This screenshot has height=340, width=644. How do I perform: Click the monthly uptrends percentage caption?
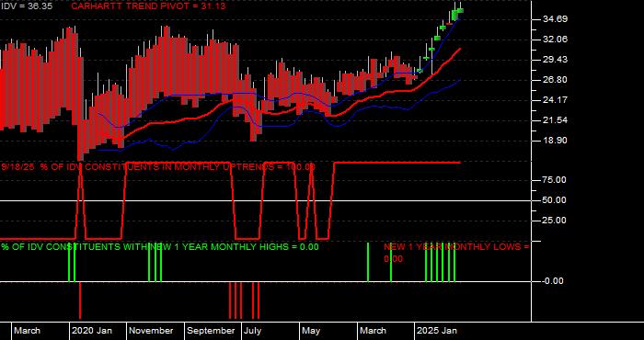pyautogui.click(x=158, y=167)
